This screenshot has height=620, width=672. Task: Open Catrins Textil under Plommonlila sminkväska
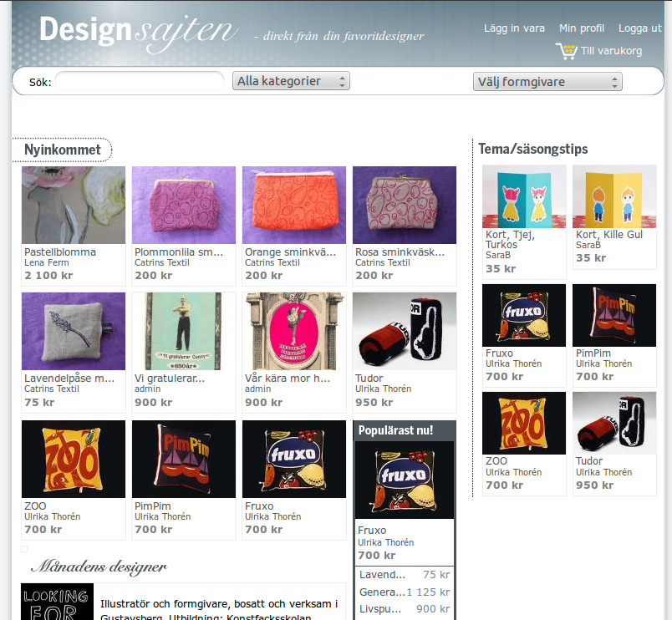[162, 262]
